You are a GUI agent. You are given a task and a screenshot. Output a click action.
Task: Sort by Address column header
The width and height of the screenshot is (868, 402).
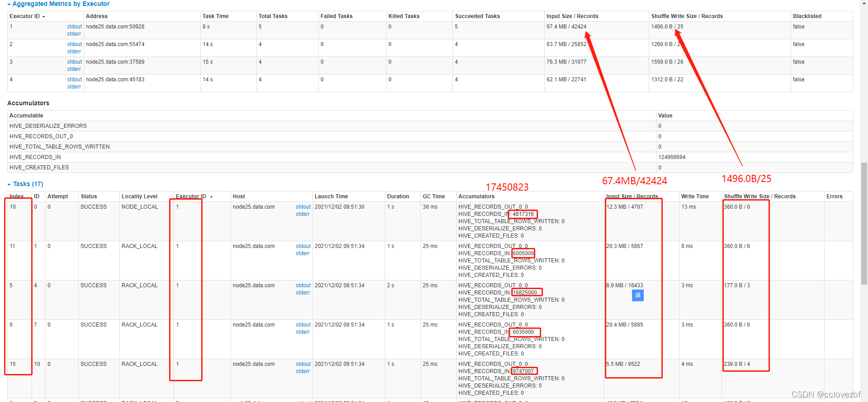tap(97, 16)
